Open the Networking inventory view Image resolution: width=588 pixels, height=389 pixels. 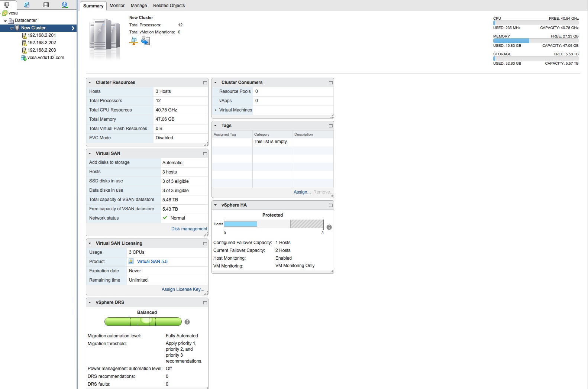click(x=65, y=5)
